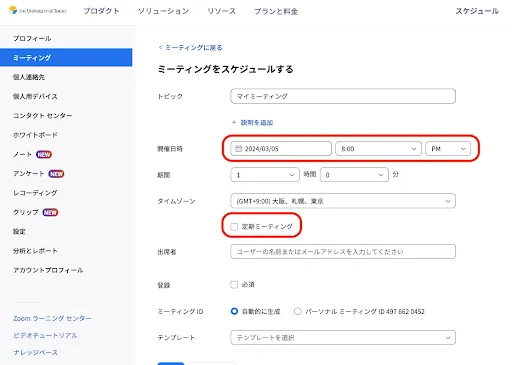Click the back chevron beside ミーティングに戻る

point(160,47)
